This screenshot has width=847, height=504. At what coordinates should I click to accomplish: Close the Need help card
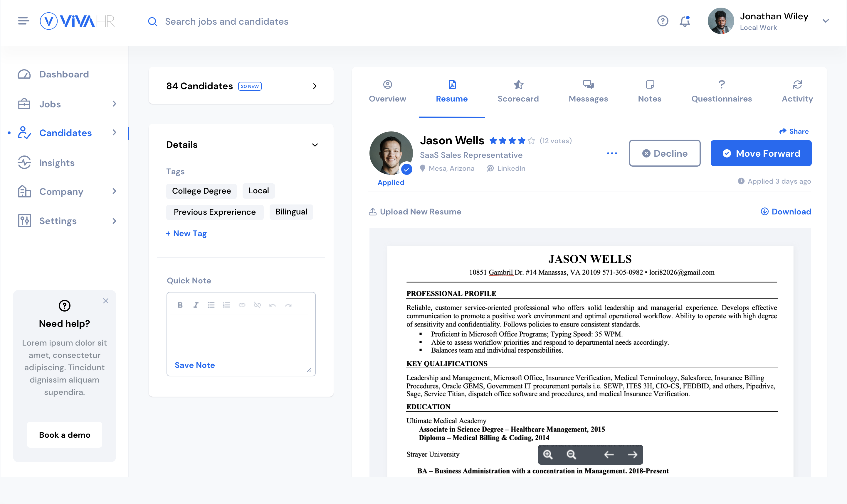tap(106, 301)
